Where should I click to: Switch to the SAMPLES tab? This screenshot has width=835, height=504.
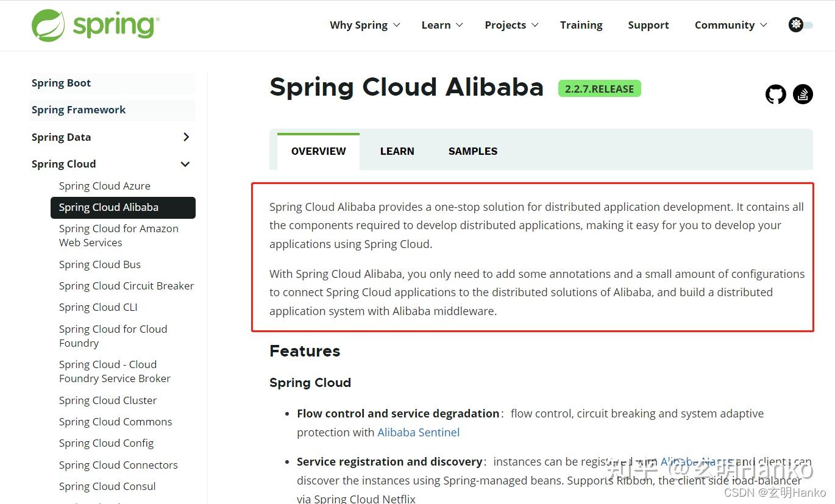[x=473, y=151]
